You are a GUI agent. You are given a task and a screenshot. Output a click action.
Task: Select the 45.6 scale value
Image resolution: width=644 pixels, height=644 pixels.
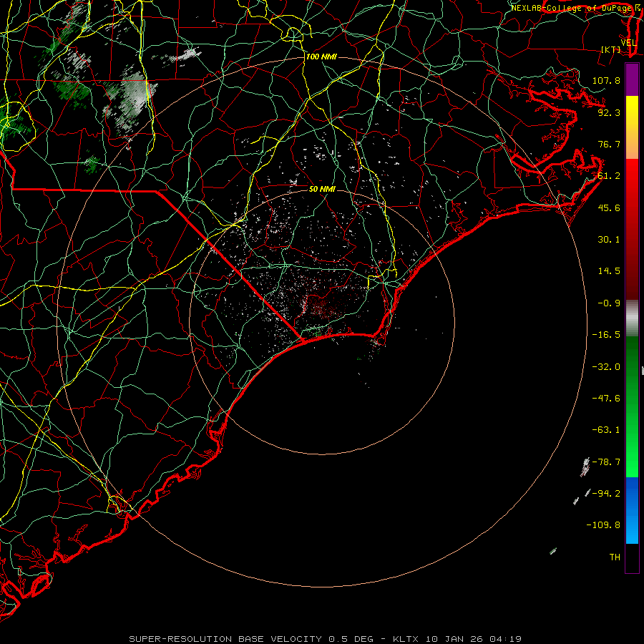point(609,208)
